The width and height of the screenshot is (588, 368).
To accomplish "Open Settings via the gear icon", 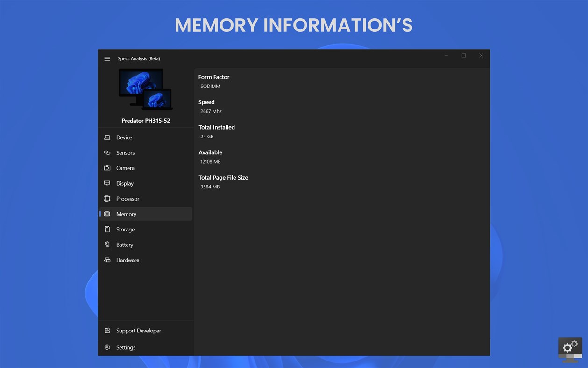I will [108, 347].
